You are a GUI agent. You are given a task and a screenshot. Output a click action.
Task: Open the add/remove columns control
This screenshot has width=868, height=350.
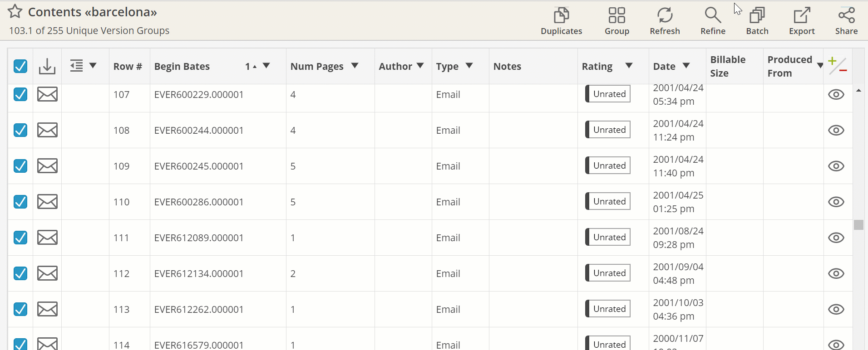click(x=838, y=66)
